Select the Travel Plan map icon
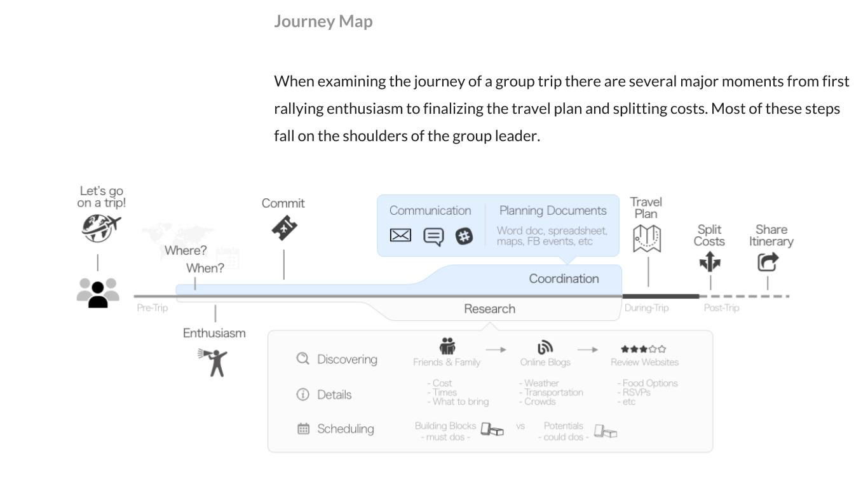 pos(647,238)
